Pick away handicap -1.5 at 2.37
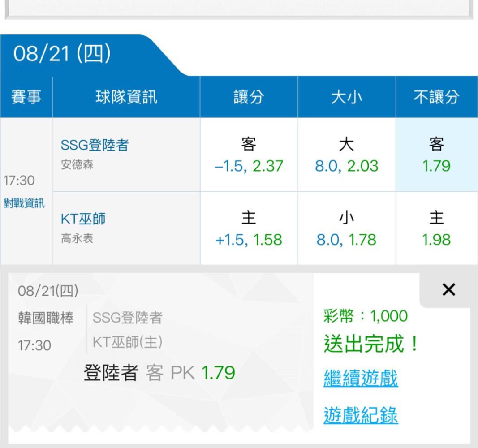 pyautogui.click(x=249, y=155)
